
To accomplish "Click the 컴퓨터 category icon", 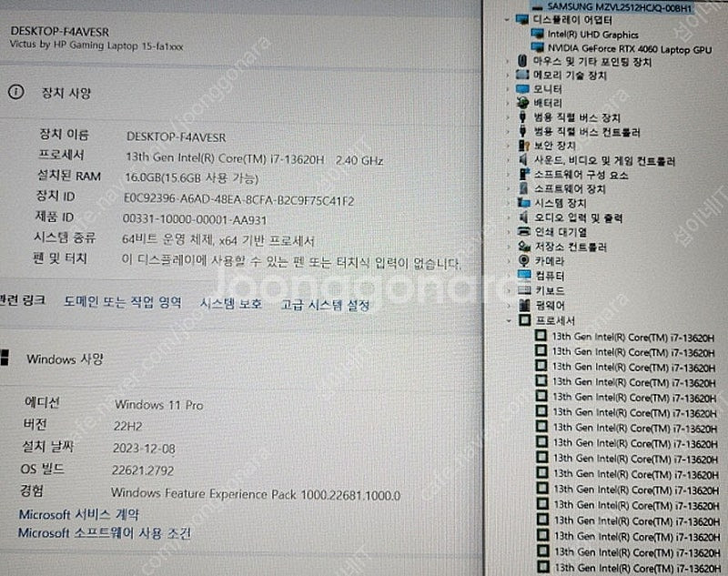I will point(524,275).
